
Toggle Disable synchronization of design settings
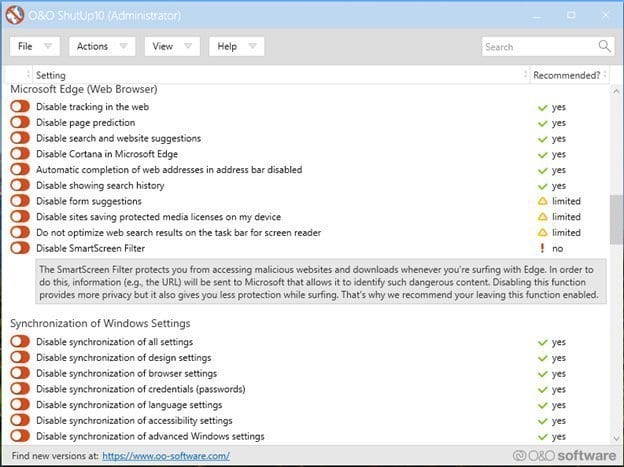click(20, 357)
